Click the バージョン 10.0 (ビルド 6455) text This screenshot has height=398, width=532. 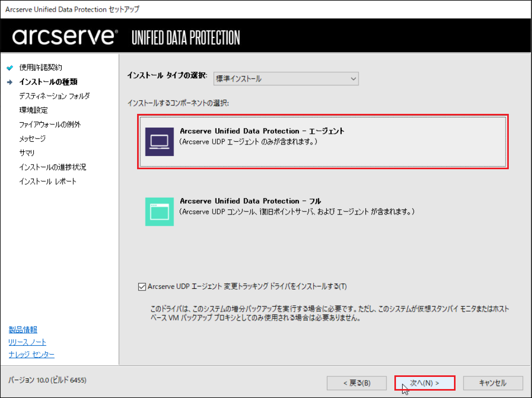(47, 380)
